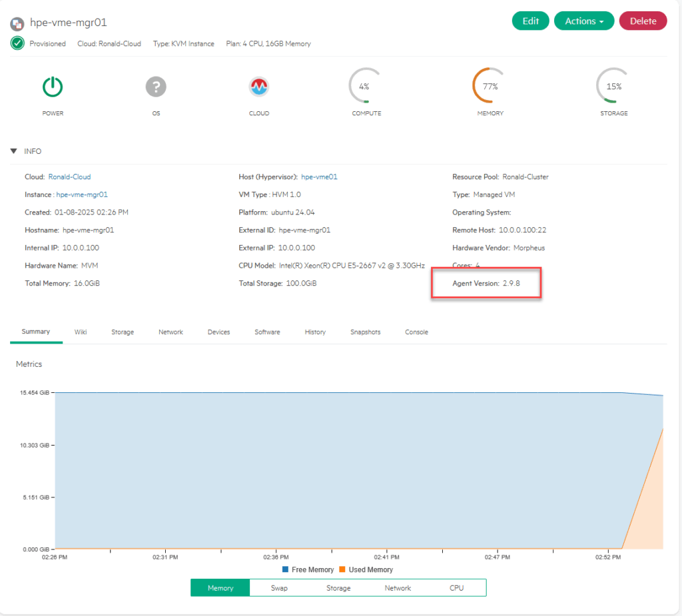Click the green Provisioned checkmark icon
The image size is (682, 616).
(17, 43)
